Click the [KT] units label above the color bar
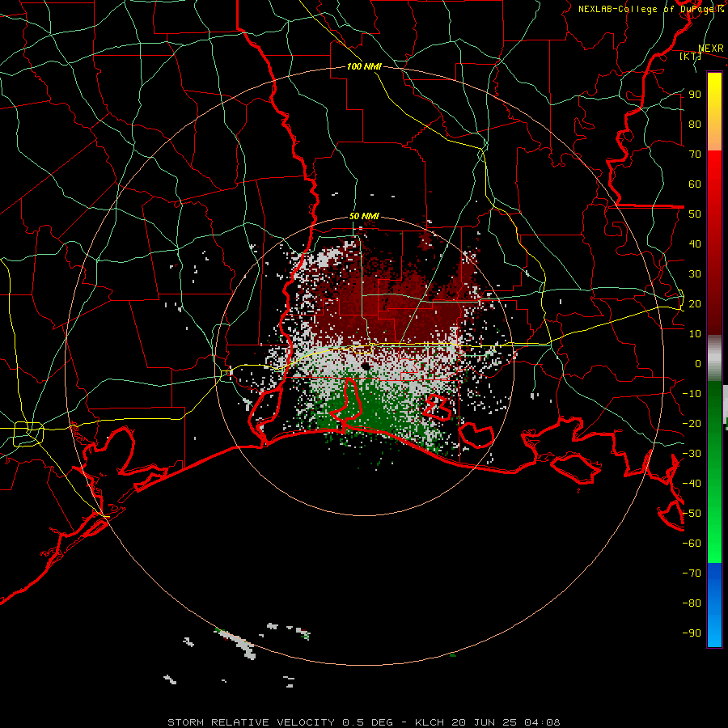This screenshot has height=728, width=728. click(x=691, y=56)
